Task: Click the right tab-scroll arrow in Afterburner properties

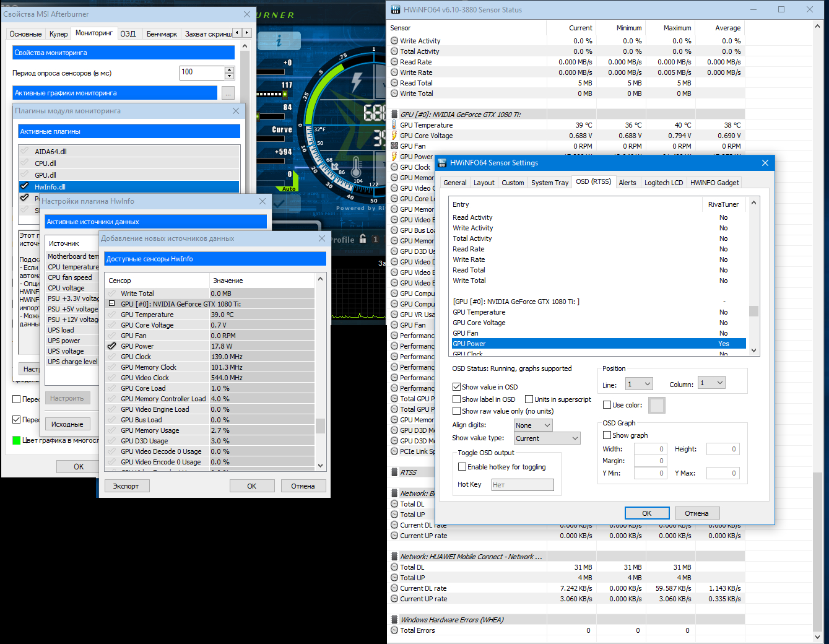Action: (x=247, y=33)
